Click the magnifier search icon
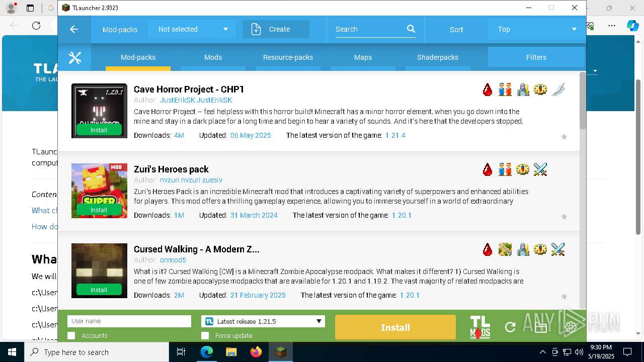Screen dimensions: 644x362 pyautogui.click(x=411, y=29)
